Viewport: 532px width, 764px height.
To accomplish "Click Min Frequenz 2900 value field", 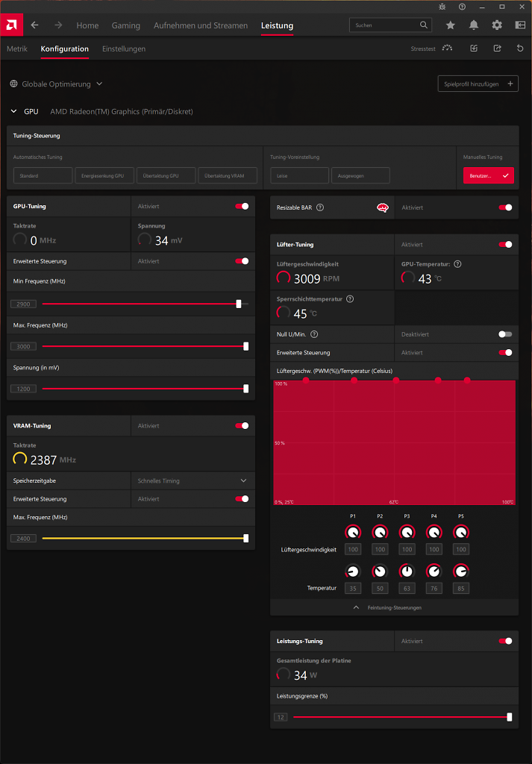I will (x=23, y=304).
